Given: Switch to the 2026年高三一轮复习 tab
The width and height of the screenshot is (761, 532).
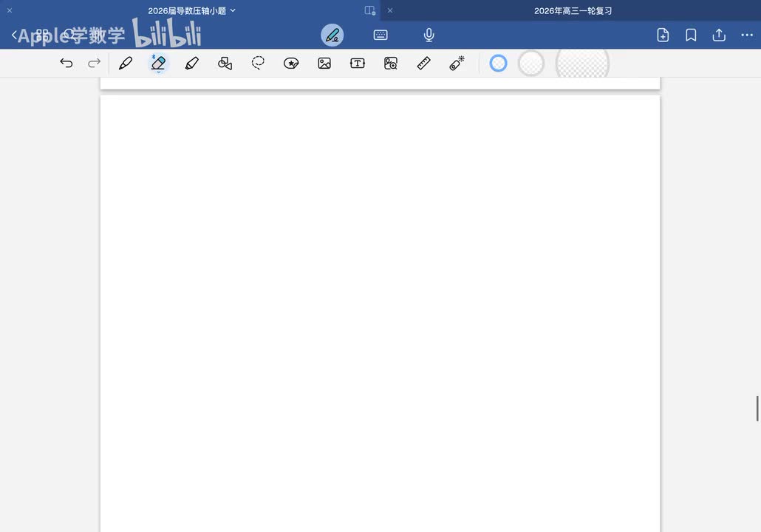Looking at the screenshot, I should (573, 10).
